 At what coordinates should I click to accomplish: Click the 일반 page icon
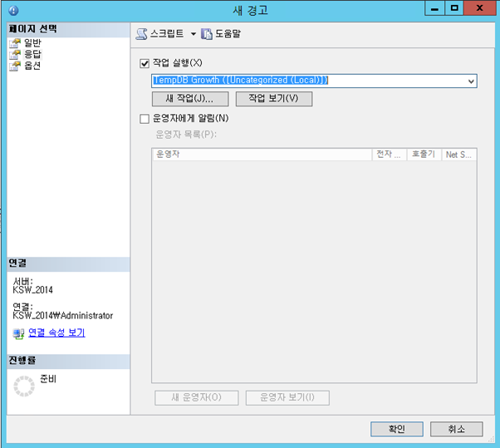coord(14,43)
